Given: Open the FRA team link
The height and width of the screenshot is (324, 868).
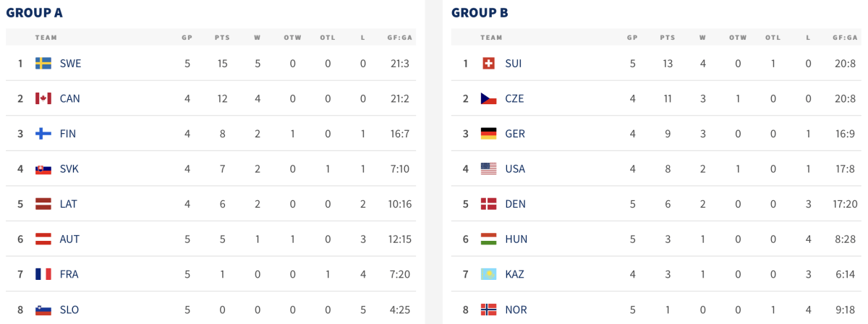Looking at the screenshot, I should pos(69,274).
